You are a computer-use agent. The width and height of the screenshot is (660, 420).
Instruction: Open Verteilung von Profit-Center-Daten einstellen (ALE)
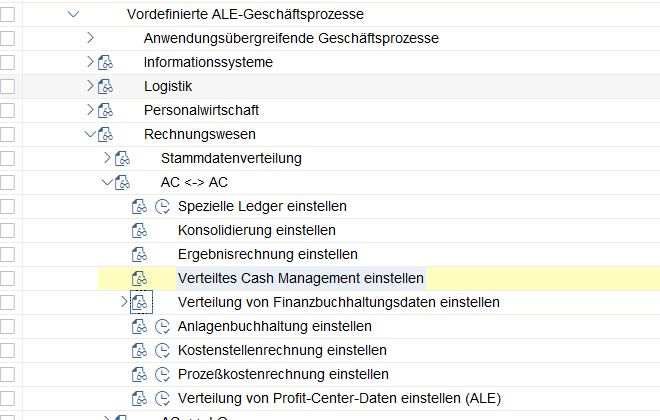pos(339,398)
